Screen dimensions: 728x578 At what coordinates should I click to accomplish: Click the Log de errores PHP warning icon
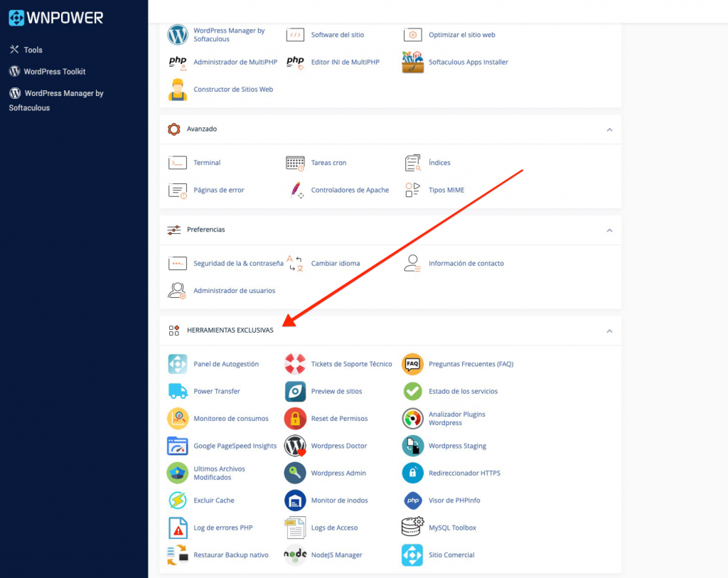[x=178, y=528]
